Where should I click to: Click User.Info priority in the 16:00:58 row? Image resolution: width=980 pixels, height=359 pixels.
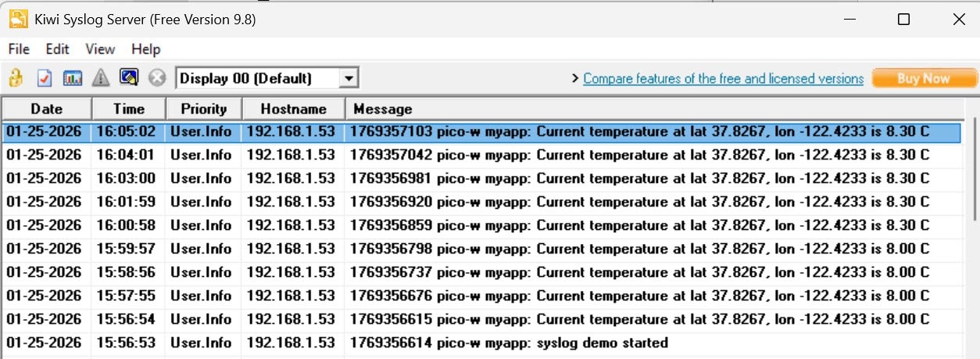click(202, 225)
